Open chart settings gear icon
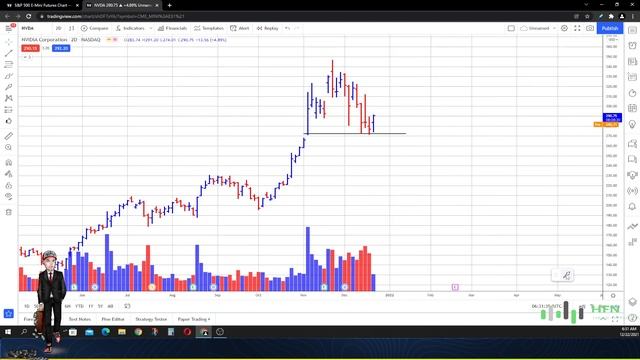The height and width of the screenshot is (360, 640). [x=564, y=28]
